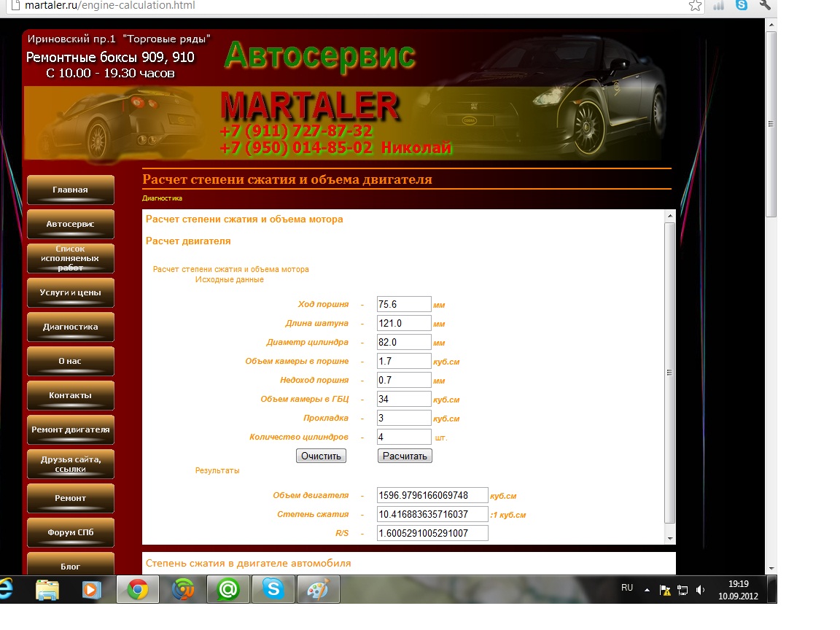Open the volume control in the system tray
This screenshot has width=840, height=630.
click(701, 589)
